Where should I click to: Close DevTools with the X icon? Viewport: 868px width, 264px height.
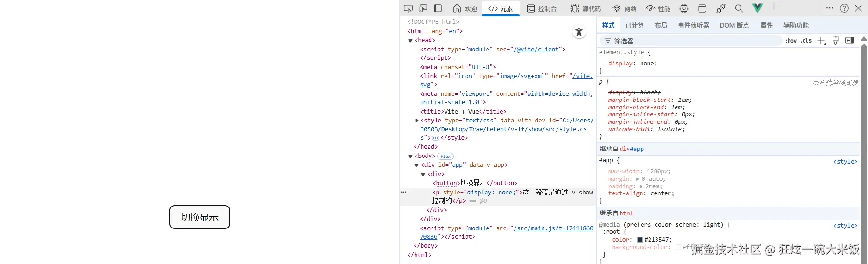click(858, 8)
